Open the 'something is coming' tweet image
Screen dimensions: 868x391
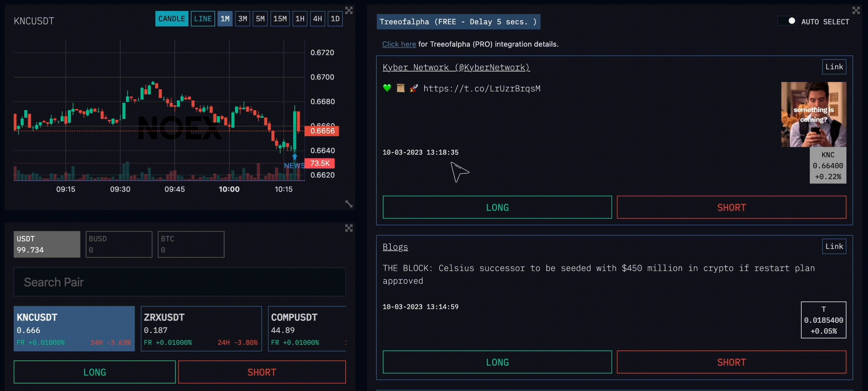point(813,114)
